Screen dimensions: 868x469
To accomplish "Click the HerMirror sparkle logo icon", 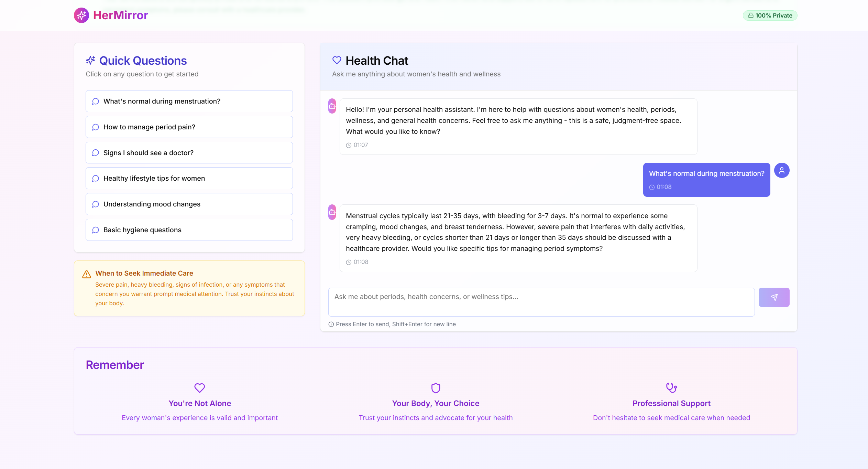I will pyautogui.click(x=81, y=15).
